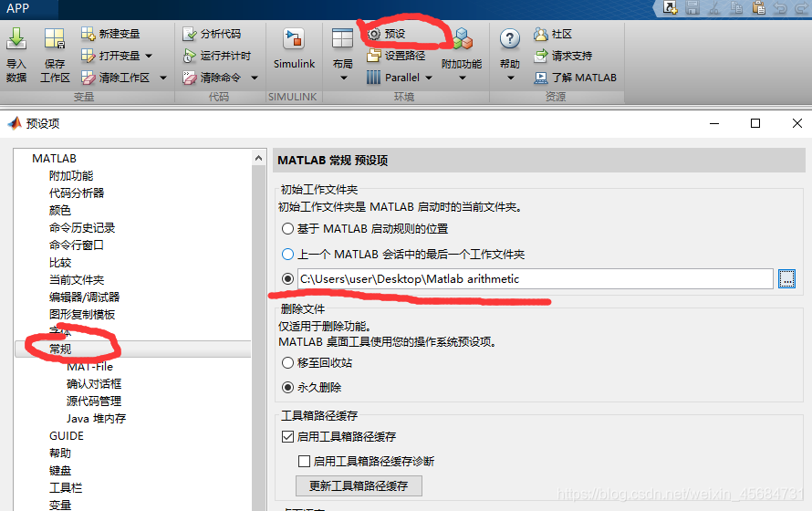Click the save floppy-disk icon in quick access bar
The image size is (812, 511).
click(x=692, y=8)
